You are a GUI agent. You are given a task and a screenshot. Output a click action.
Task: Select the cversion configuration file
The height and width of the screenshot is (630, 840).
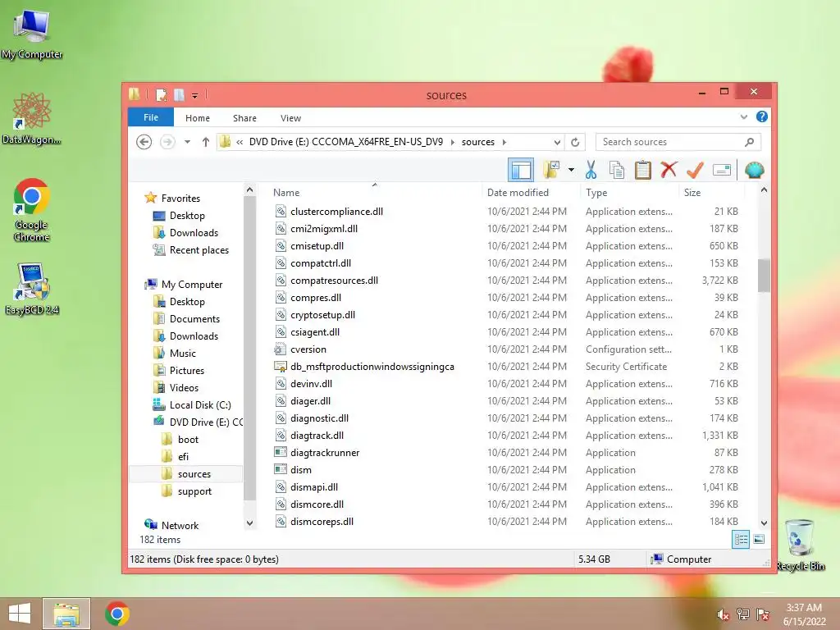[x=308, y=349]
